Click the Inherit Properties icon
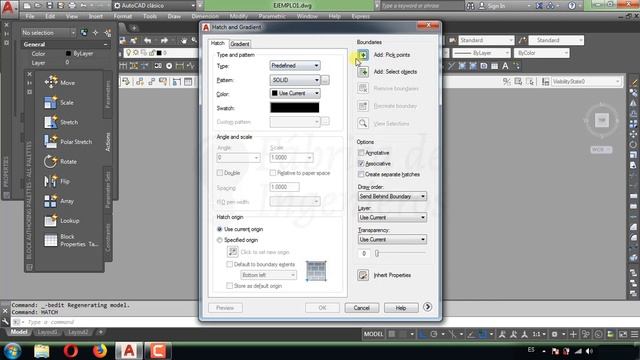Viewport: 640px width, 360px height. pos(362,275)
